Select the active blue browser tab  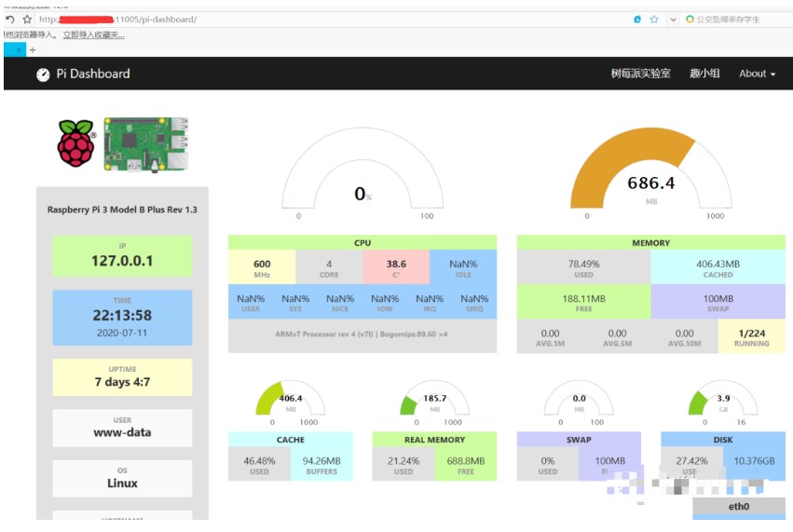[15, 49]
